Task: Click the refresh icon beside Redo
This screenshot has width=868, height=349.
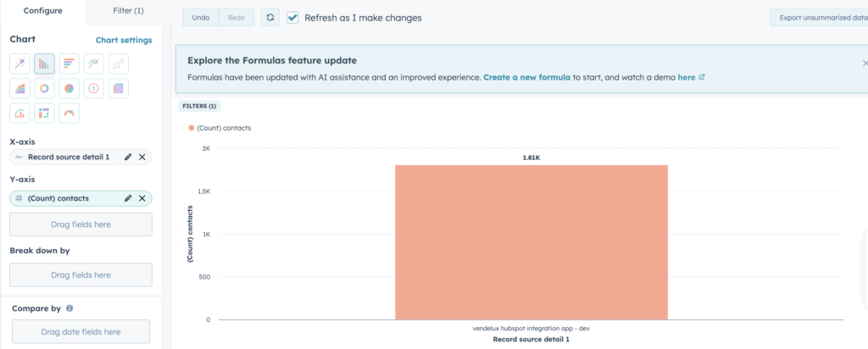Action: [270, 18]
